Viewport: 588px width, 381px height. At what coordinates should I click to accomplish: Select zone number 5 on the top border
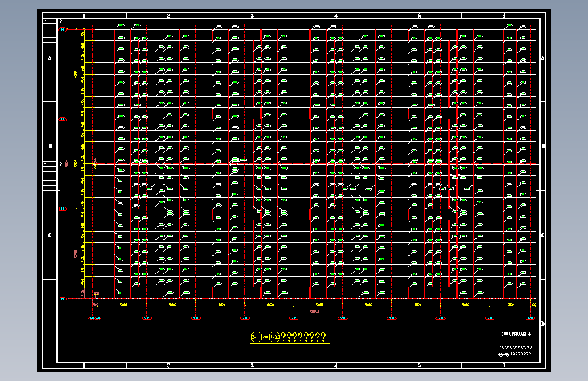[420, 16]
